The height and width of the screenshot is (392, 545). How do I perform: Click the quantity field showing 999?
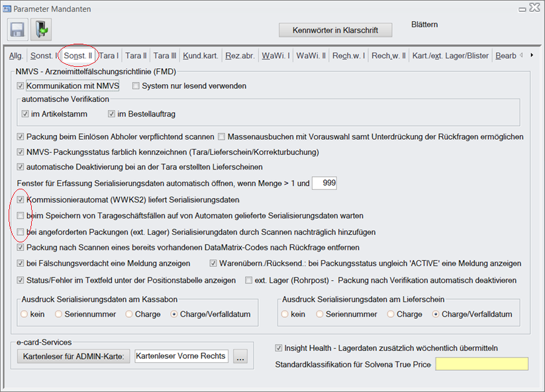[324, 183]
